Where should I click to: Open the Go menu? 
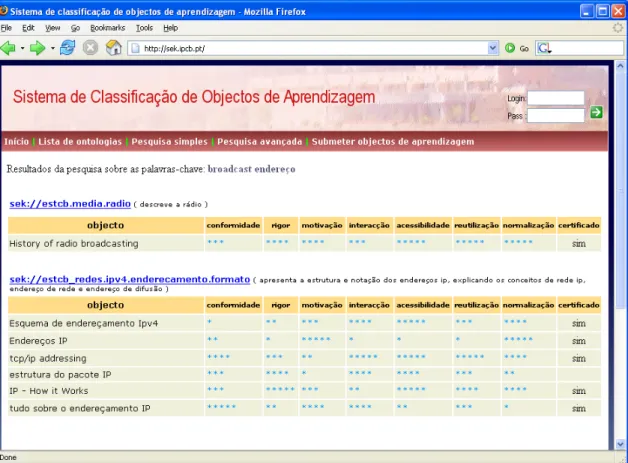(75, 28)
